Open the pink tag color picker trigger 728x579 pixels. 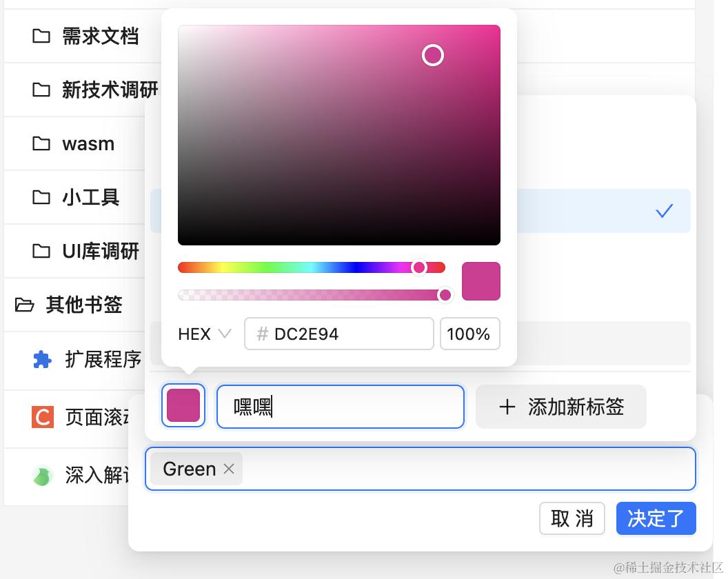183,405
